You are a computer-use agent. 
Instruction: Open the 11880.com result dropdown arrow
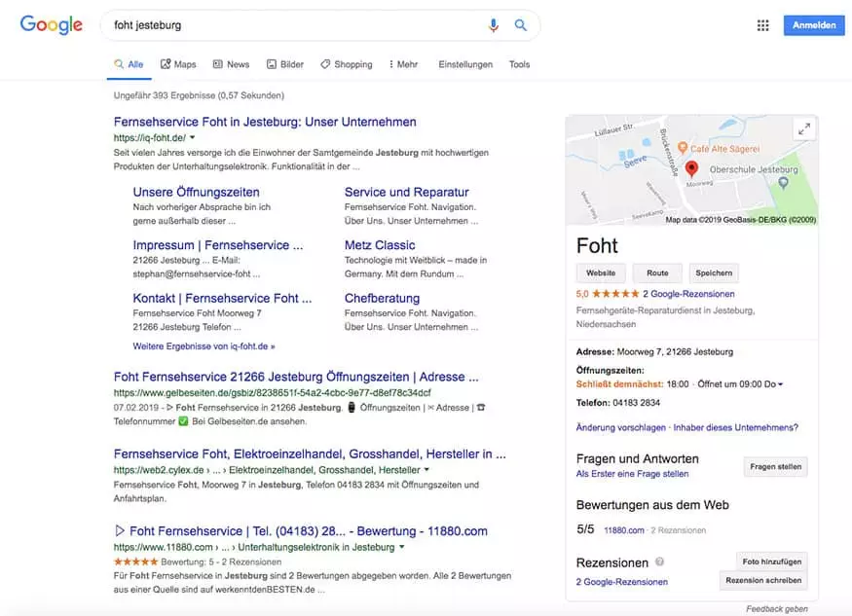(401, 547)
